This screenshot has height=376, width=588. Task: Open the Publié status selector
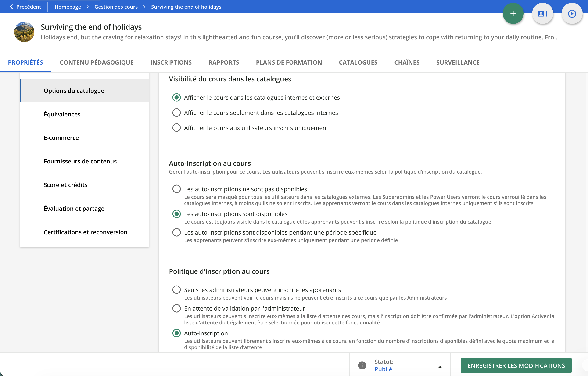point(383,369)
